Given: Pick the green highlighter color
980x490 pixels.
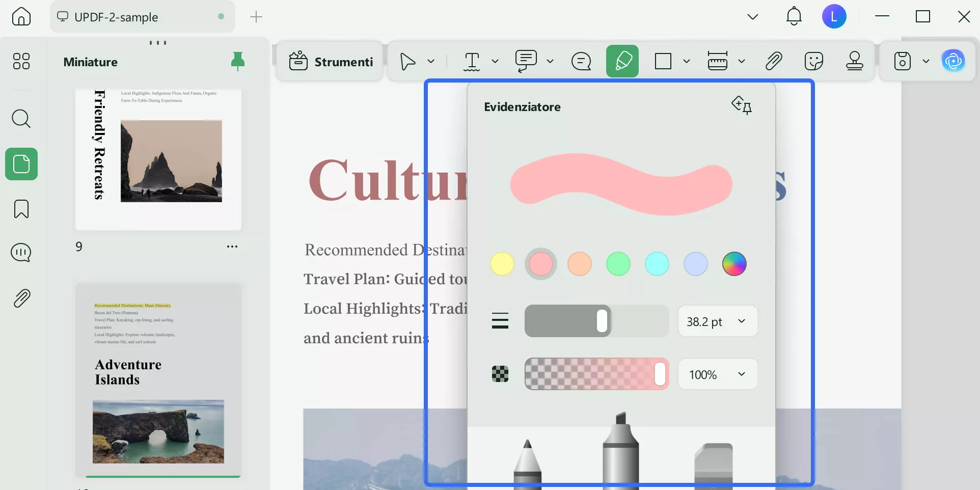Looking at the screenshot, I should click(x=618, y=264).
